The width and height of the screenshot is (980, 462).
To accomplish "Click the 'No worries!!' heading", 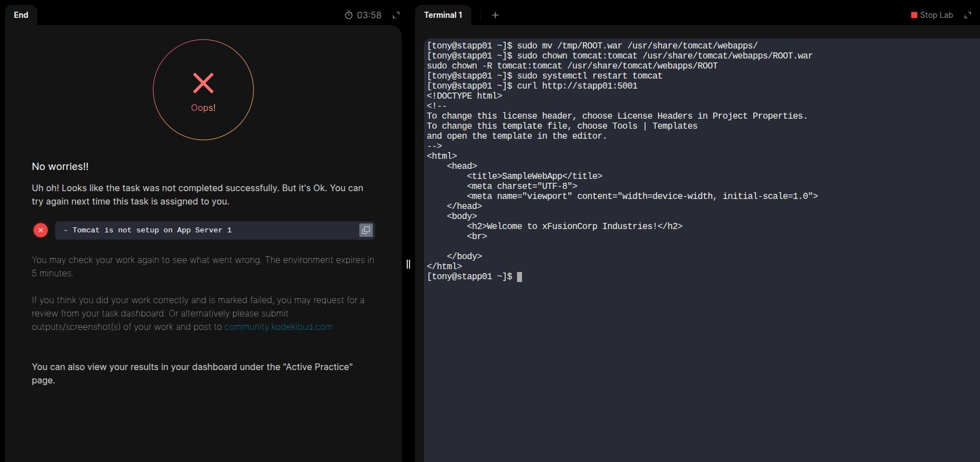I will (60, 167).
